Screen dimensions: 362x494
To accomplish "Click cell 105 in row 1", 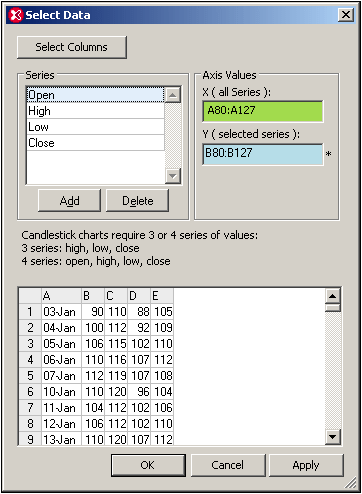I will point(162,312).
